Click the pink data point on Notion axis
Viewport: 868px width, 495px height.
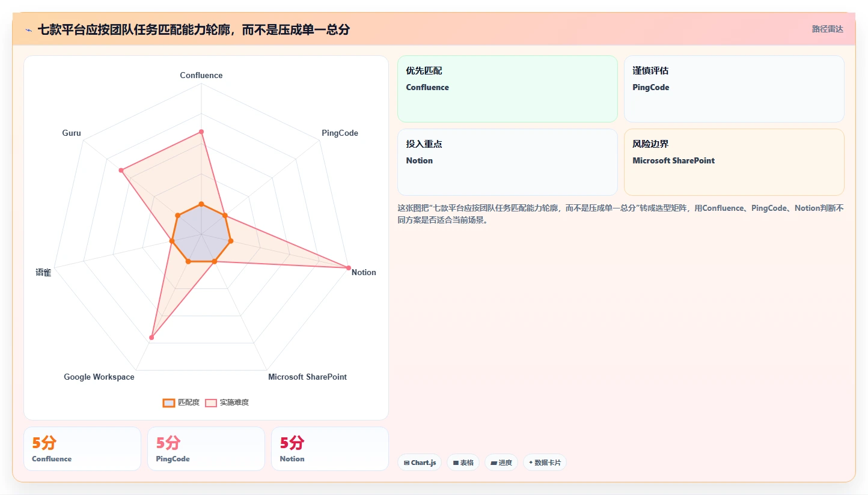[x=348, y=267]
